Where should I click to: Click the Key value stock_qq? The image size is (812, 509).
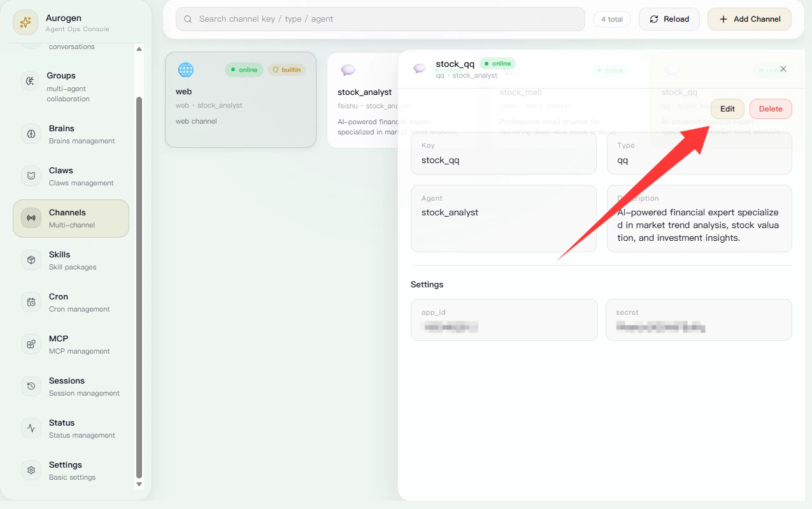(x=440, y=160)
